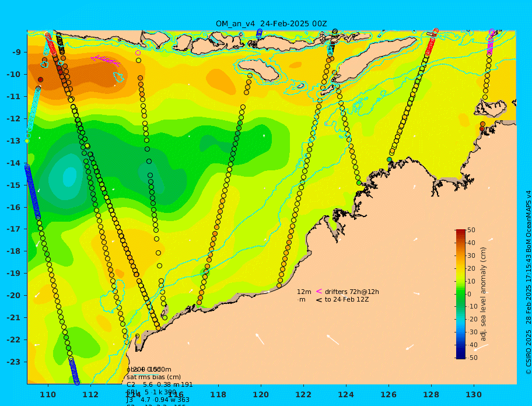Click the latitude axis label '-16'
532x406 pixels.
coord(13,207)
